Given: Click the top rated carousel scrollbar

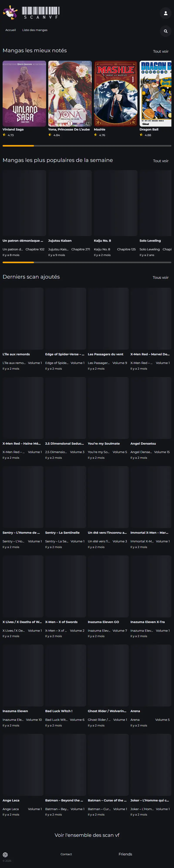Looking at the screenshot, I should (x=87, y=145).
